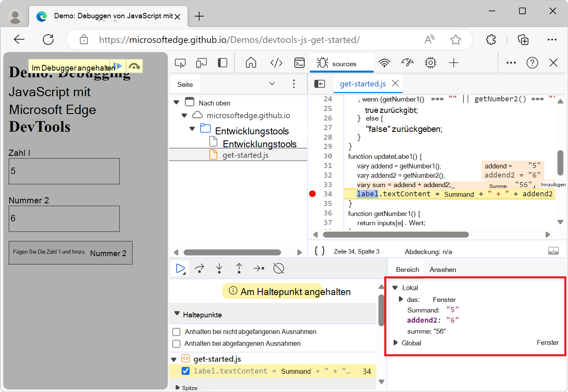Select the get-started.js editor tab
568x392 pixels.
click(x=362, y=84)
